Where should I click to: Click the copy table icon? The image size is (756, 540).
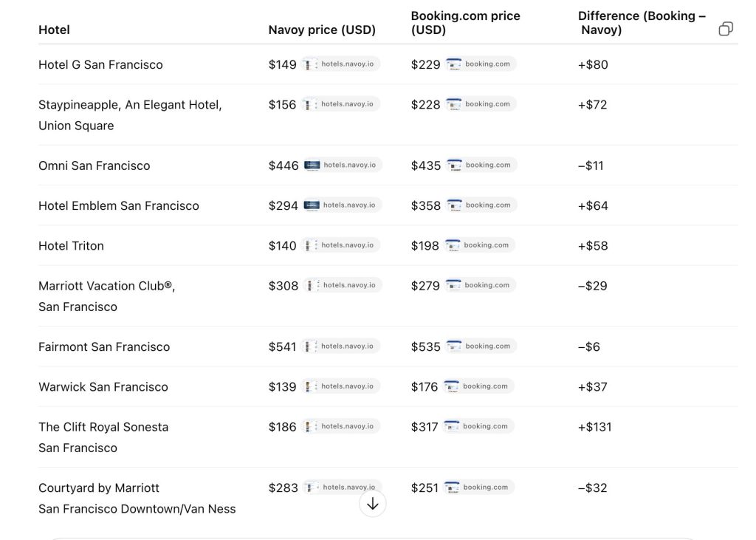point(726,29)
